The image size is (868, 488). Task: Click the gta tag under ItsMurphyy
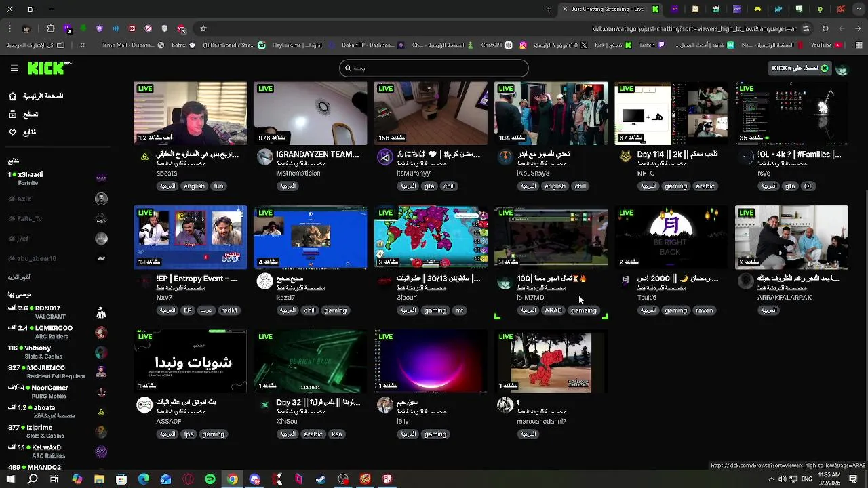click(429, 186)
